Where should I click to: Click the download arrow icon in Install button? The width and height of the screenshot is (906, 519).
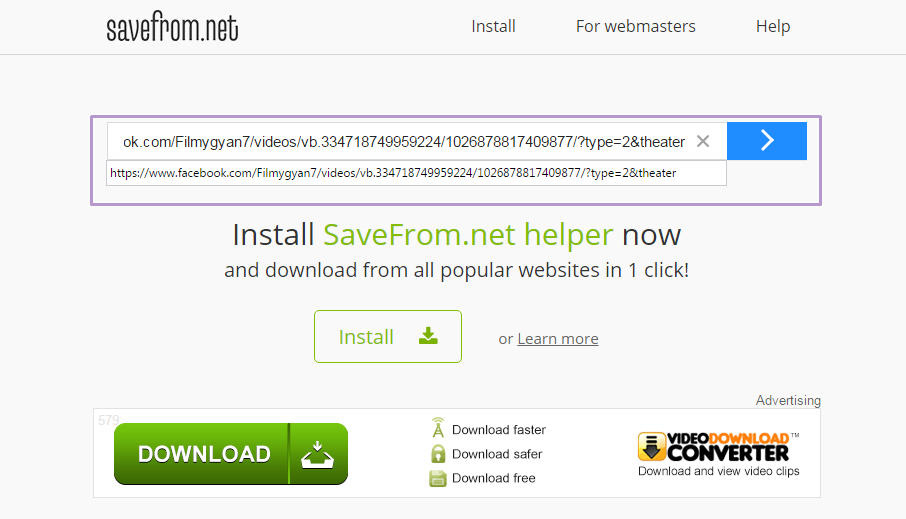tap(428, 336)
